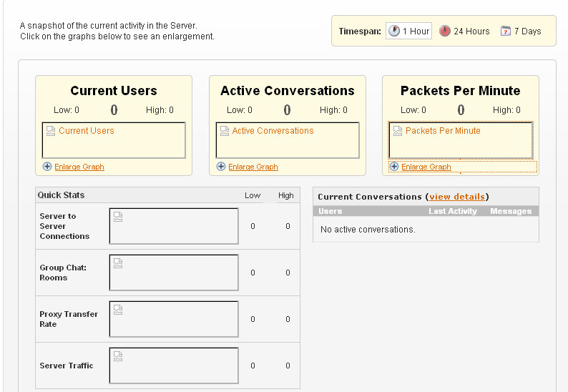Open view details for Current Conversations
This screenshot has width=568, height=392.
coord(457,197)
